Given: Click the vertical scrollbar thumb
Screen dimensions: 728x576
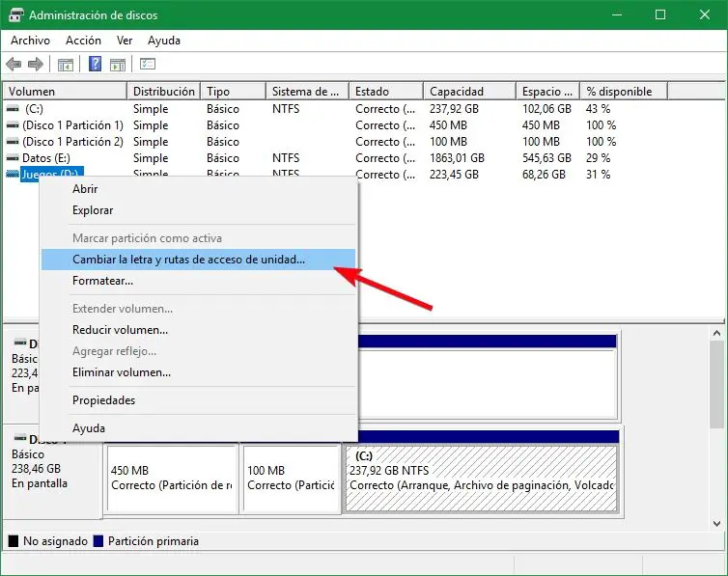Looking at the screenshot, I should point(716,385).
